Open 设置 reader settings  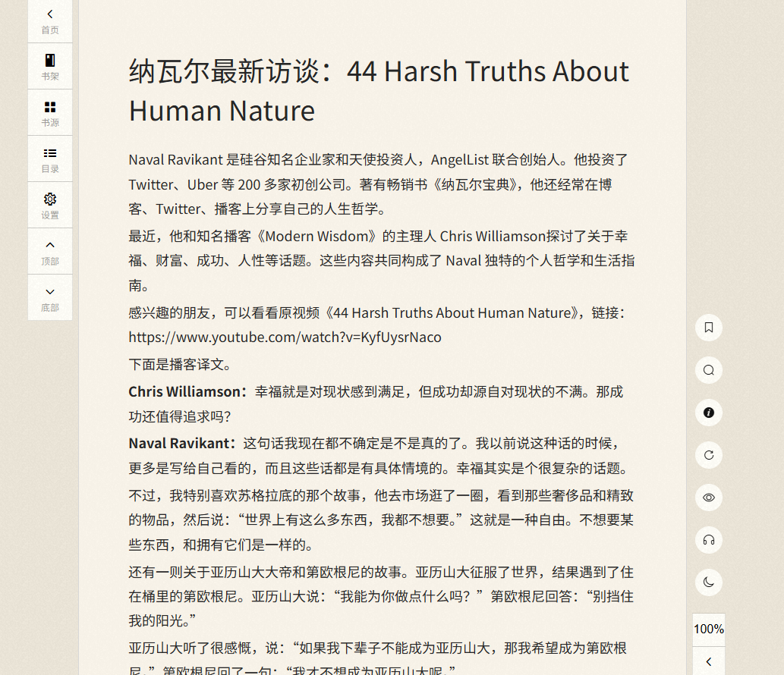coord(50,206)
